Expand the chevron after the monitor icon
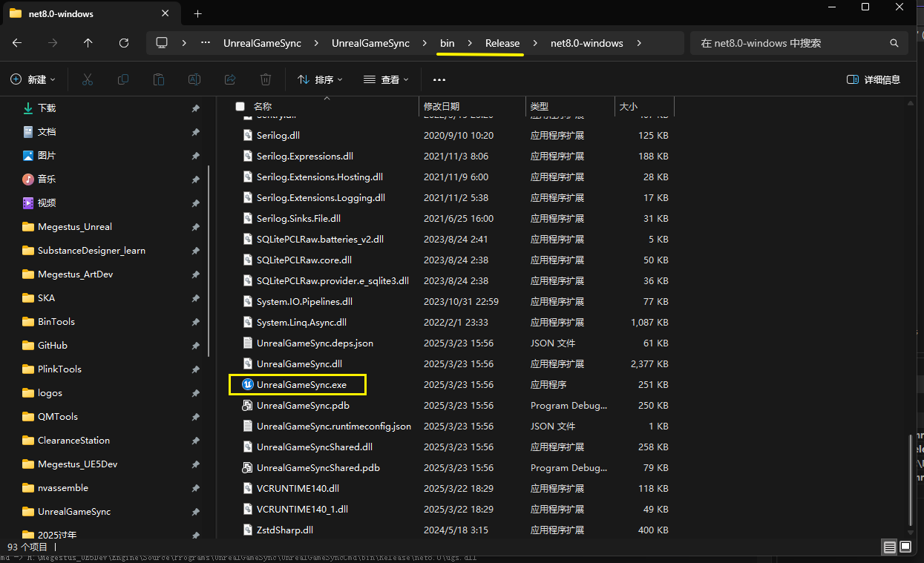This screenshot has height=563, width=924. coord(183,43)
